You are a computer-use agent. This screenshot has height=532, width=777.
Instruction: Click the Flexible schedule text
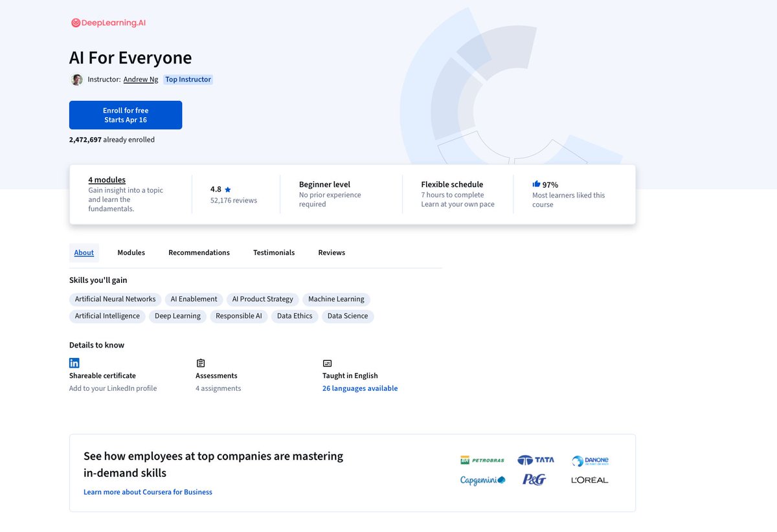click(x=452, y=184)
